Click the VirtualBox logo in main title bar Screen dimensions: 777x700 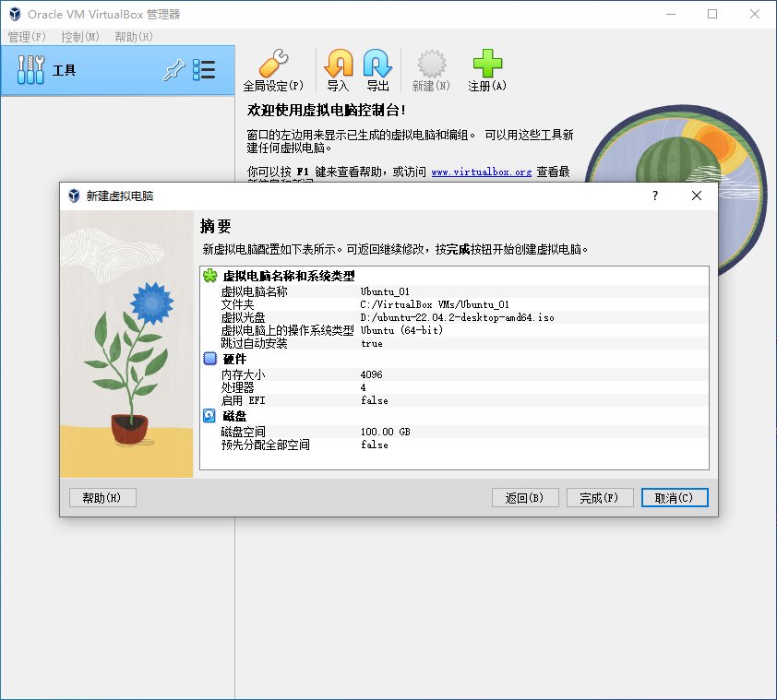(x=15, y=14)
